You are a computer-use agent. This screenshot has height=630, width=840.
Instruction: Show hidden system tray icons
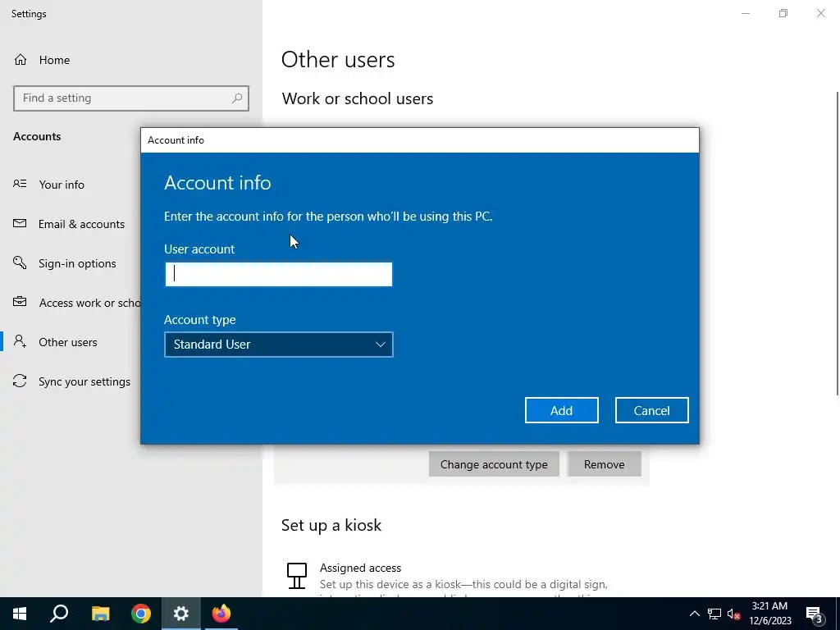tap(694, 614)
